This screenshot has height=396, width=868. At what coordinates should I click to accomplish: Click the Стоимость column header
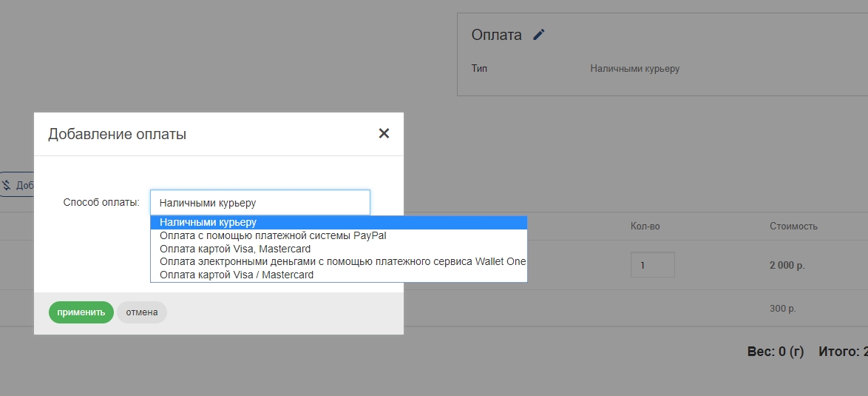(x=793, y=226)
